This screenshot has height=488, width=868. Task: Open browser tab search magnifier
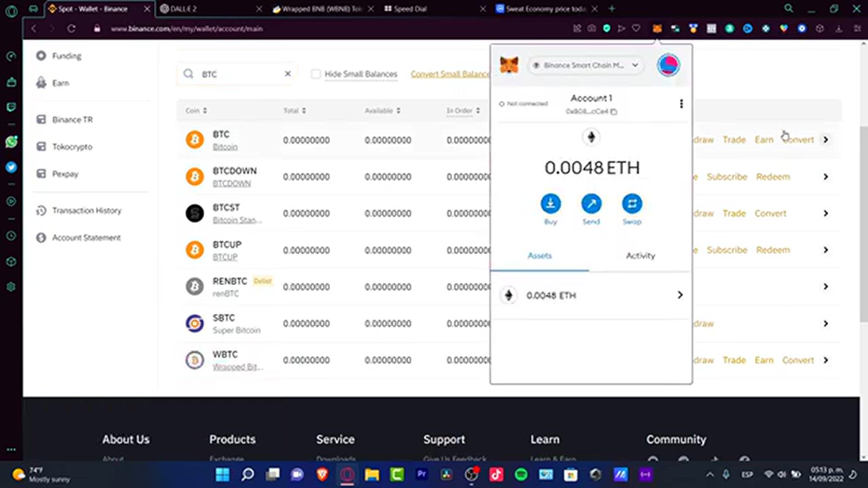789,9
